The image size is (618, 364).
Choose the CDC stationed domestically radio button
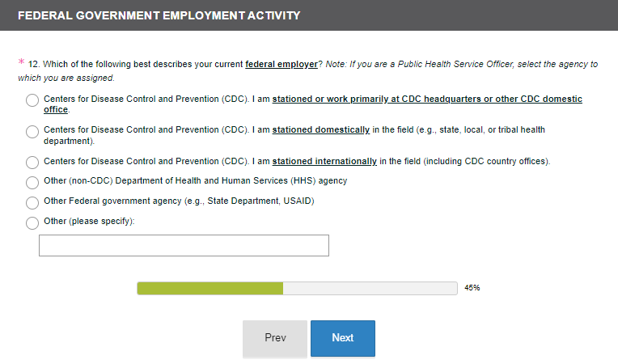coord(32,131)
